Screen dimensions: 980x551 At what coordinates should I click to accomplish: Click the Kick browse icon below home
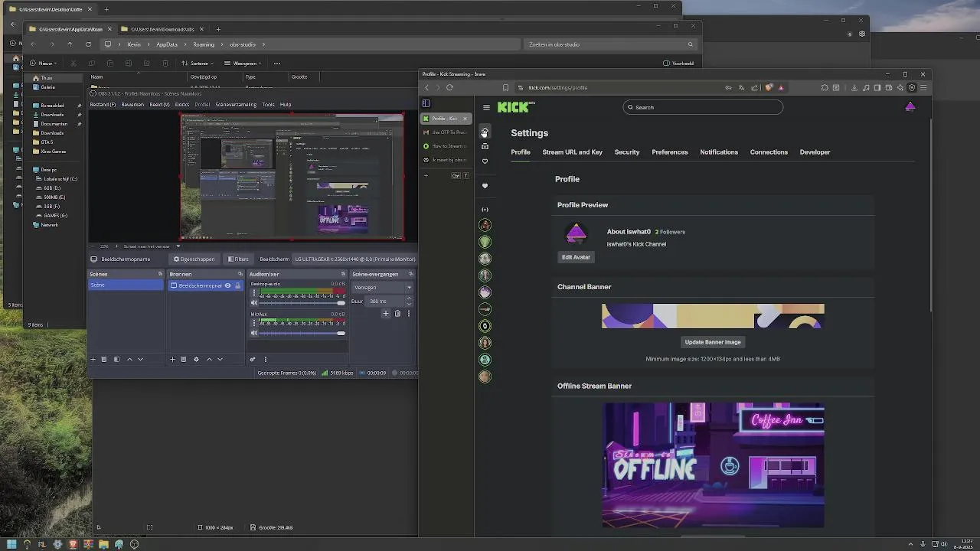coord(485,146)
